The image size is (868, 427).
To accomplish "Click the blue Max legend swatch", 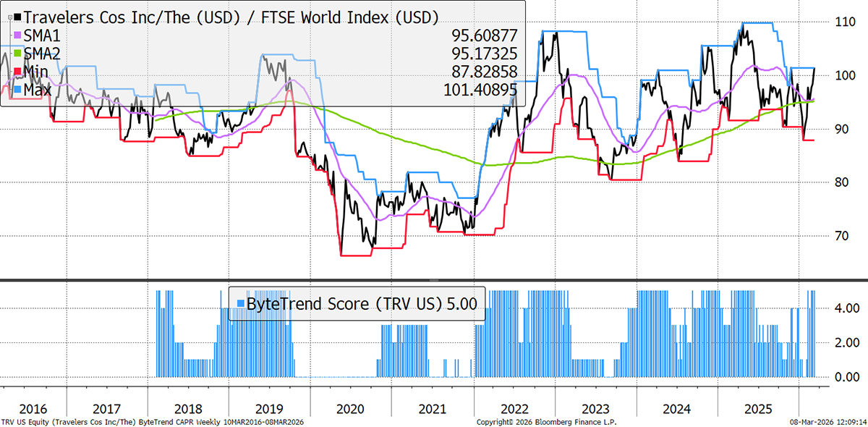I will pyautogui.click(x=17, y=89).
